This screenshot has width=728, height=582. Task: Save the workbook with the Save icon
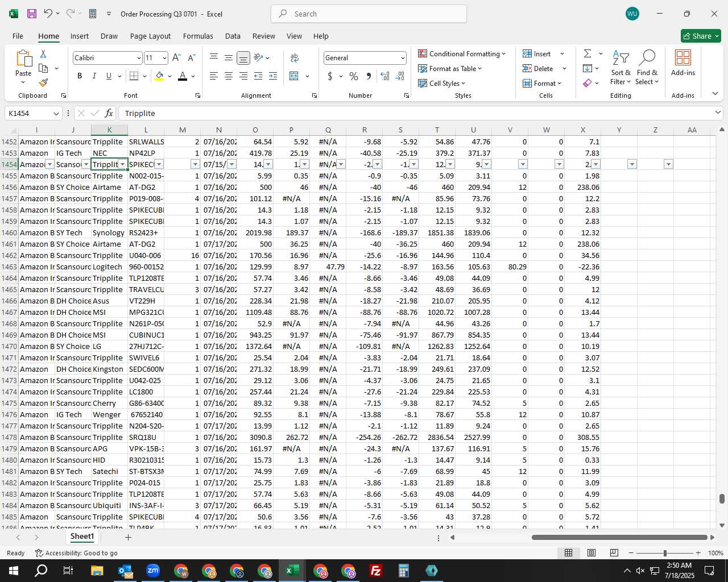tap(32, 14)
